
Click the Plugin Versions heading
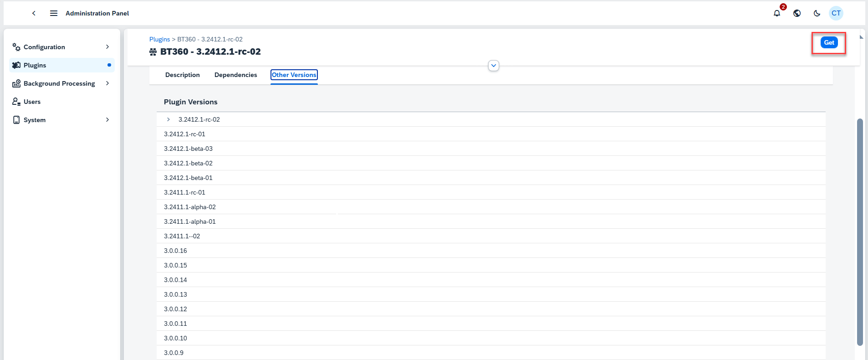191,102
